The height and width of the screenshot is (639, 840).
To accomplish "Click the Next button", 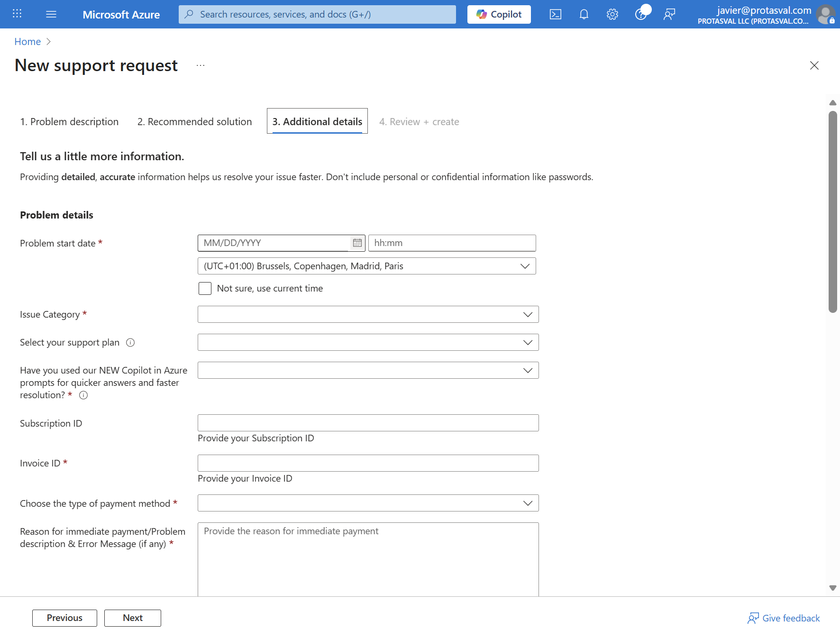I will click(133, 618).
